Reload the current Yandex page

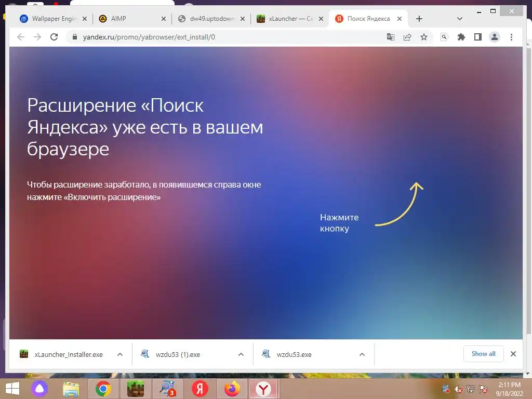click(x=54, y=37)
